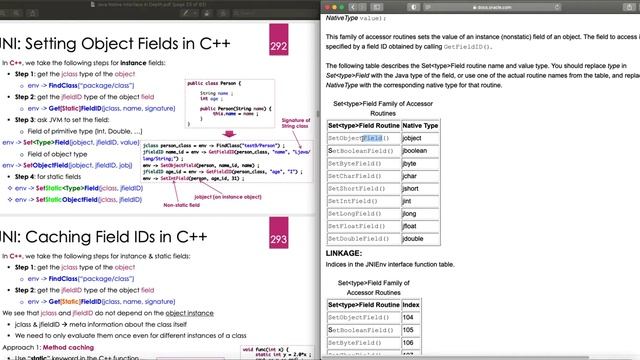The image size is (640, 360).
Task: Click SetObjectField() in the Native Type table
Action: pos(358,138)
